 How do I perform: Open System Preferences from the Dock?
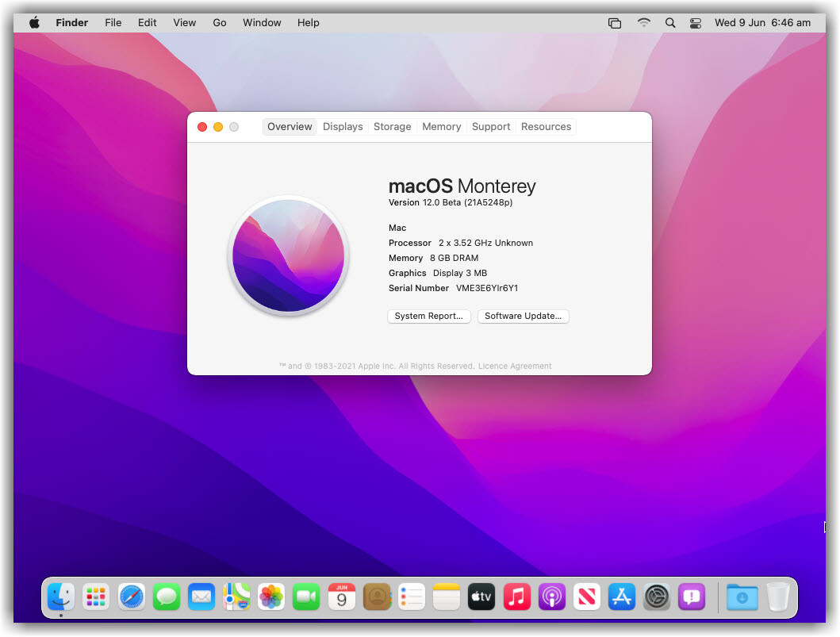(x=657, y=597)
